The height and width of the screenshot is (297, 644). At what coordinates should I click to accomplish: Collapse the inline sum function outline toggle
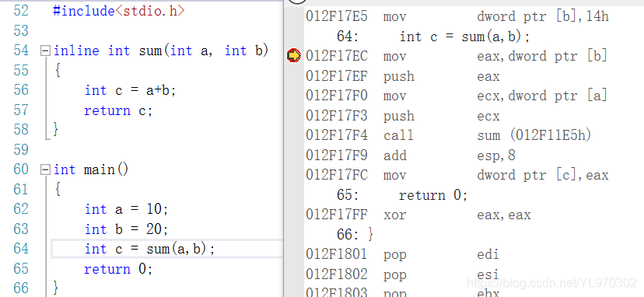pyautogui.click(x=46, y=51)
